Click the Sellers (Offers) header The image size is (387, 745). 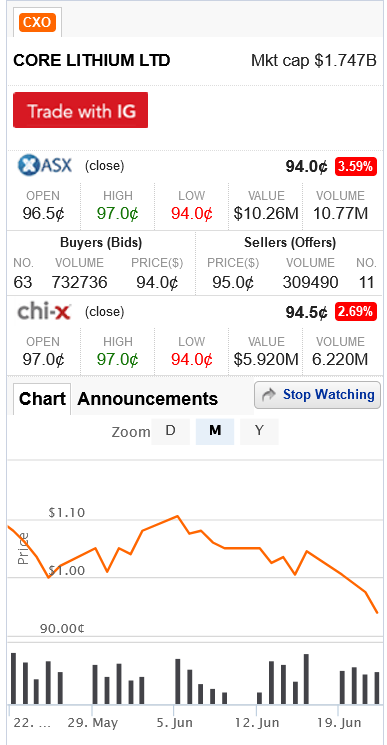click(290, 243)
